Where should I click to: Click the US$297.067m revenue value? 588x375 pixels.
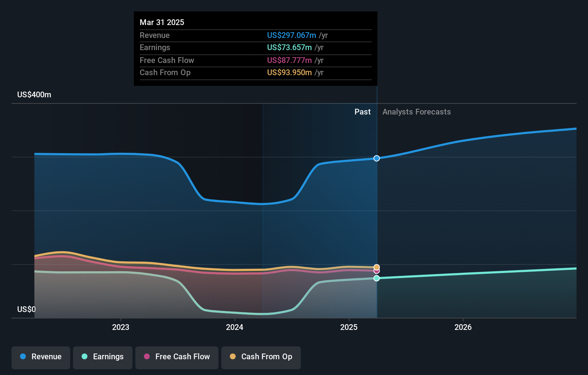coord(291,35)
